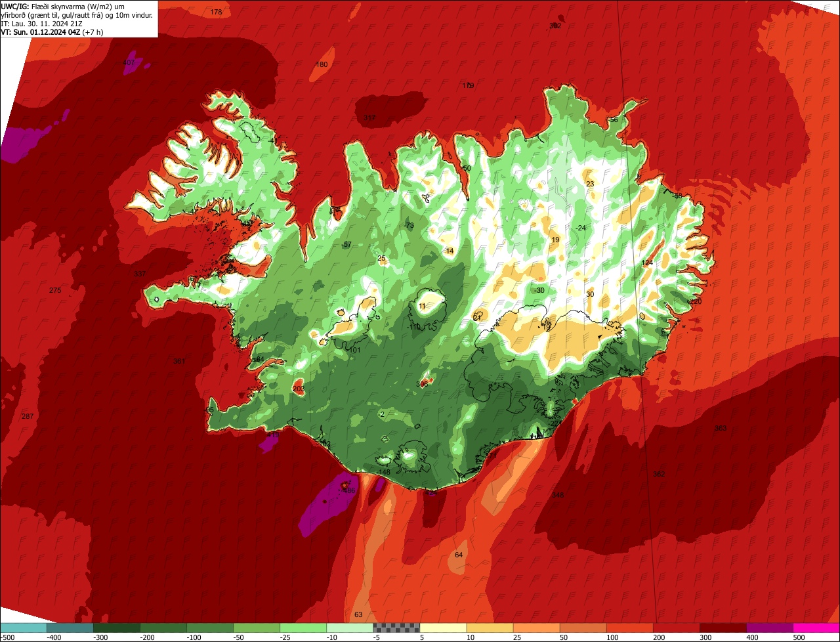This screenshot has width=840, height=642.
Task: Click the ocean value 63
Action: (358, 614)
